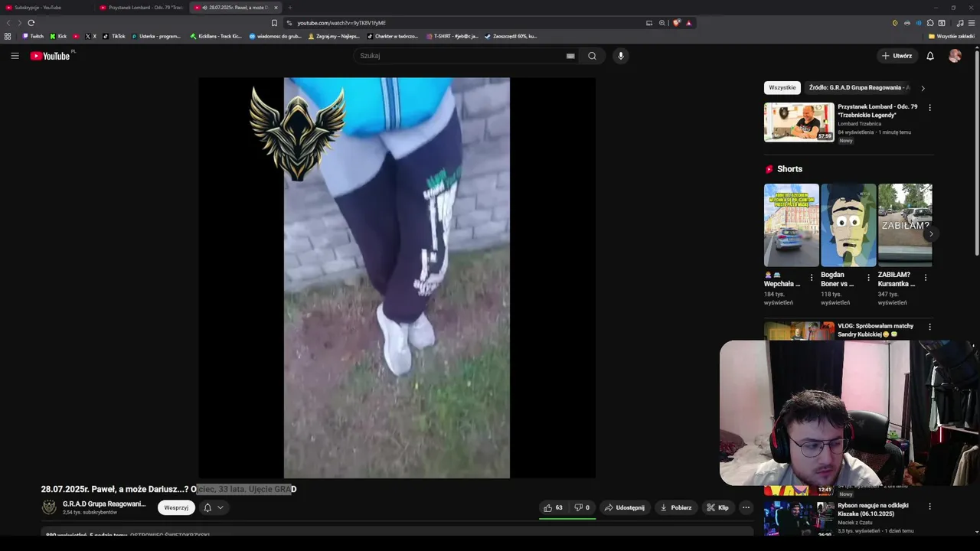This screenshot has width=980, height=551.
Task: Switch to the Subskrypcje - YouTube tab
Action: coord(46,8)
